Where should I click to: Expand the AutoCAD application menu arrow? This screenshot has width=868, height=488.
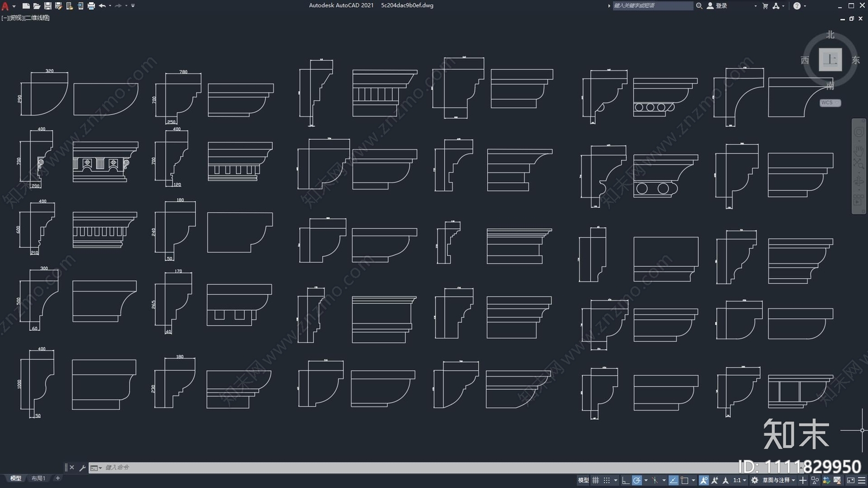click(14, 6)
